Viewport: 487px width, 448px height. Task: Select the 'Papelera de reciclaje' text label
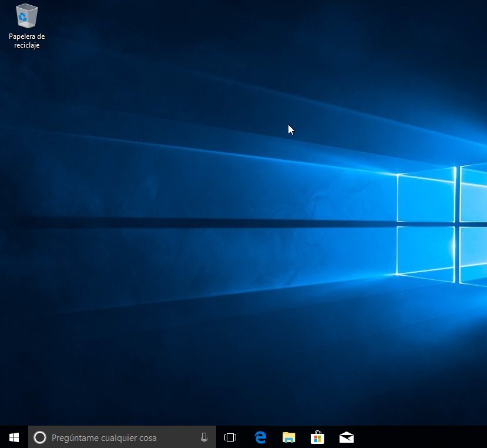(x=26, y=41)
